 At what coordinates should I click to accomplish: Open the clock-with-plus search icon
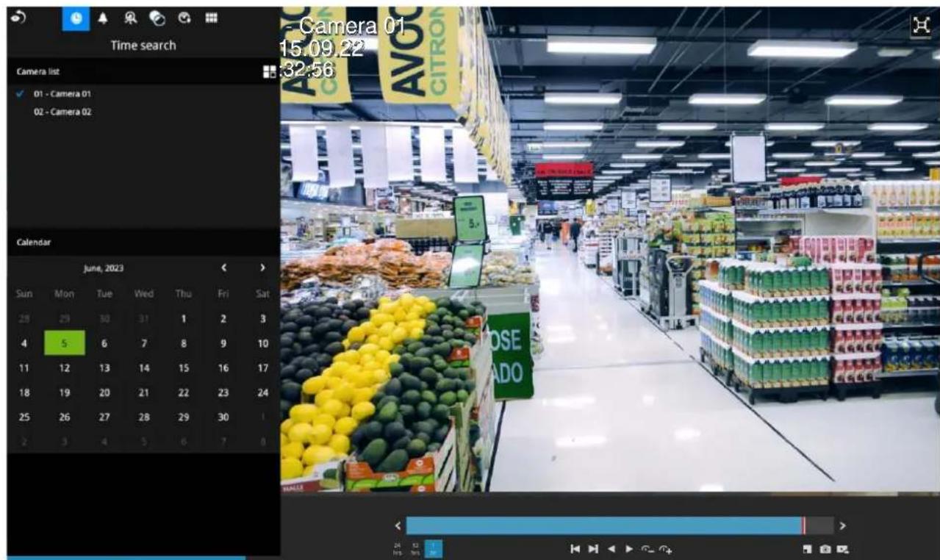pyautogui.click(x=184, y=19)
